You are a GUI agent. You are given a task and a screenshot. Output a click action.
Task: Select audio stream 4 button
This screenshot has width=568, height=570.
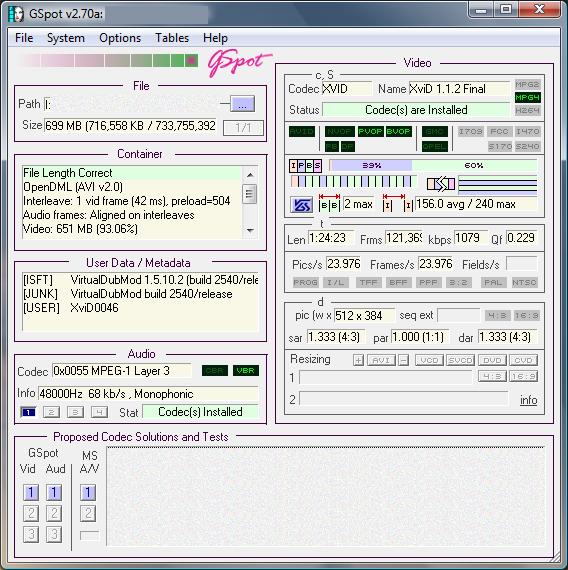[x=99, y=412]
